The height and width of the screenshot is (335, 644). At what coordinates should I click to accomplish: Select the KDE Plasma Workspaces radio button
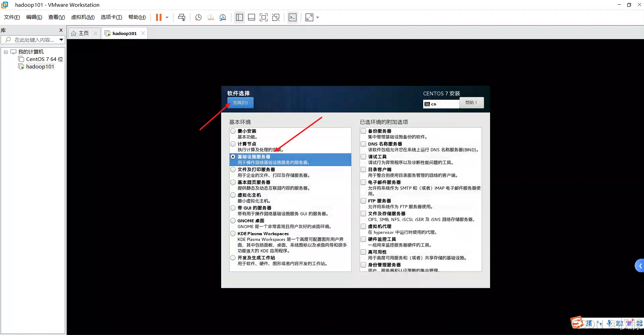click(x=233, y=234)
